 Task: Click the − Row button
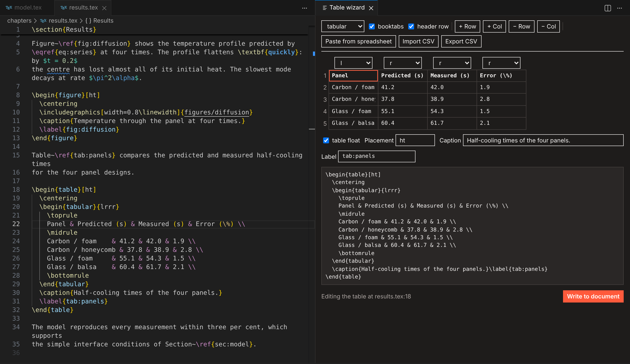(521, 26)
